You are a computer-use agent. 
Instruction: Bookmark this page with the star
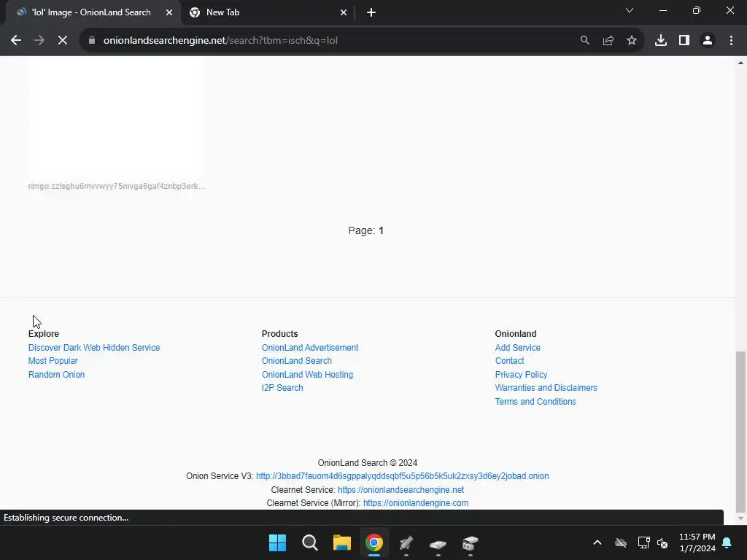631,41
